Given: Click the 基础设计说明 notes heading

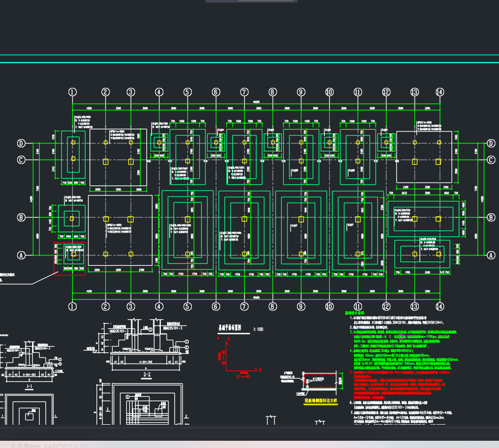Looking at the screenshot, I should click(x=355, y=313).
